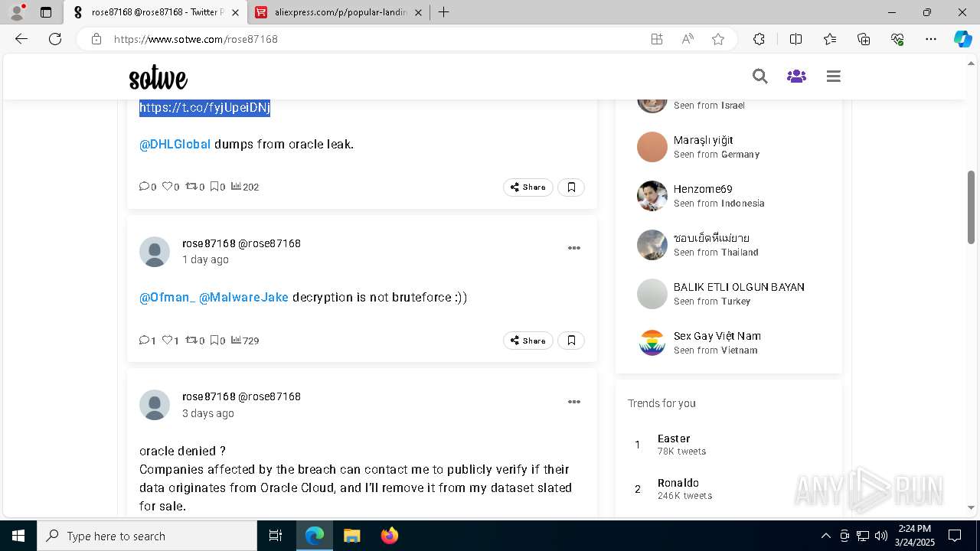
Task: Open the Thailand user profile avatar
Action: 652,245
